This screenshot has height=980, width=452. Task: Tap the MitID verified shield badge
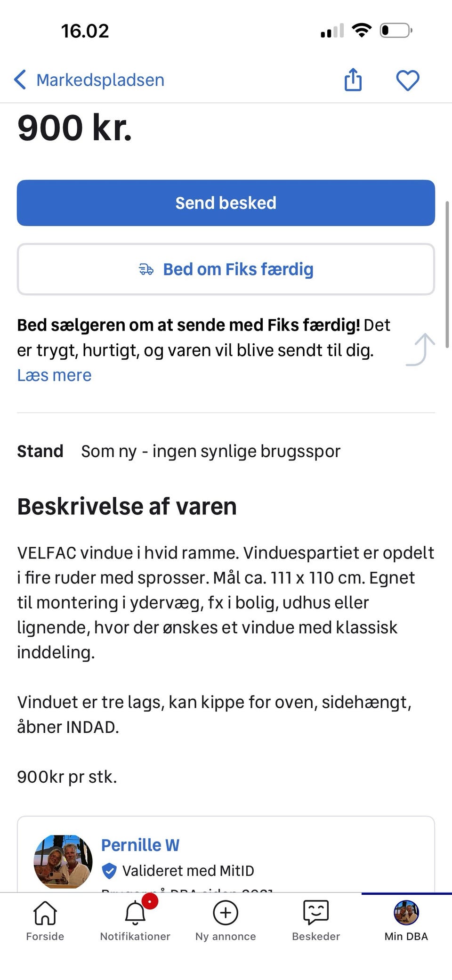109,871
